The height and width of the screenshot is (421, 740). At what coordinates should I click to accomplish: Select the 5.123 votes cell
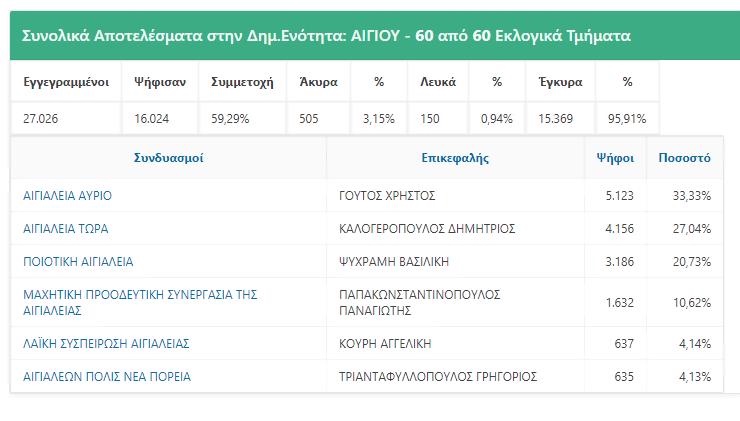coord(615,195)
